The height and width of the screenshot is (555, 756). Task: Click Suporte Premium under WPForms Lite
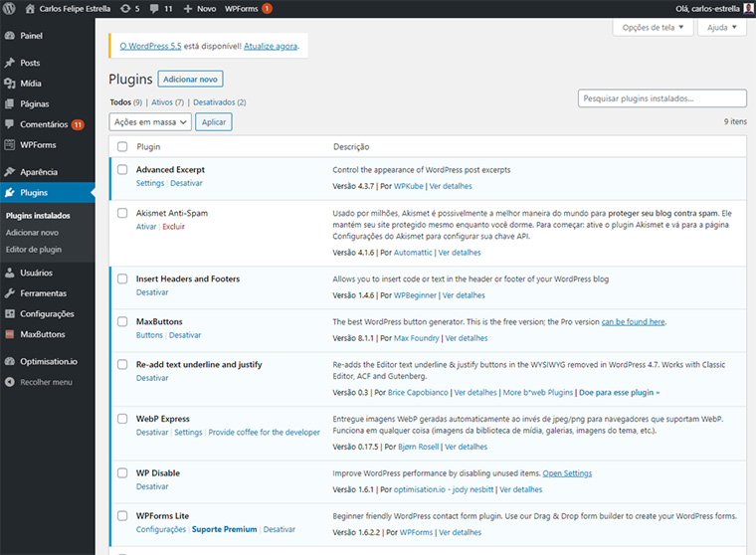[x=224, y=529]
